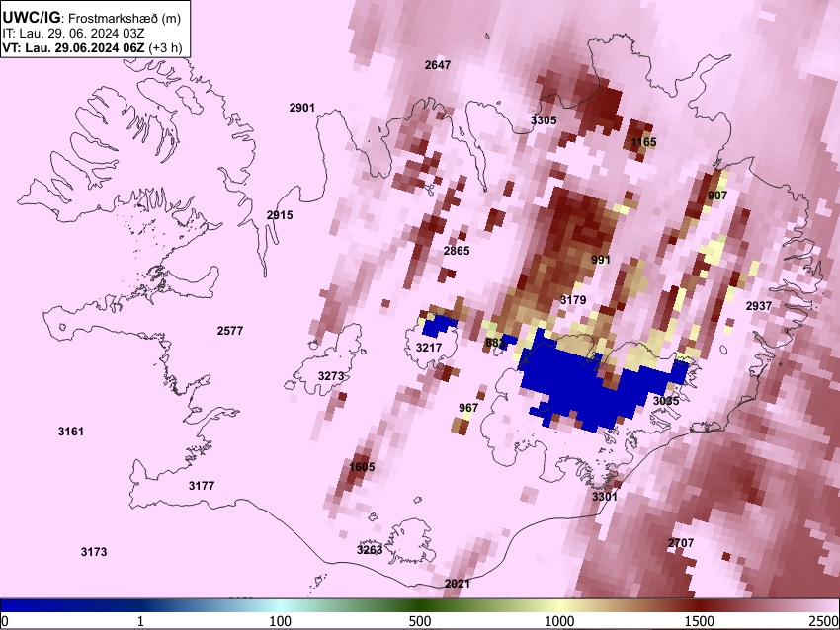Click the 2577 value label
This screenshot has height=630, width=840.
(x=230, y=331)
